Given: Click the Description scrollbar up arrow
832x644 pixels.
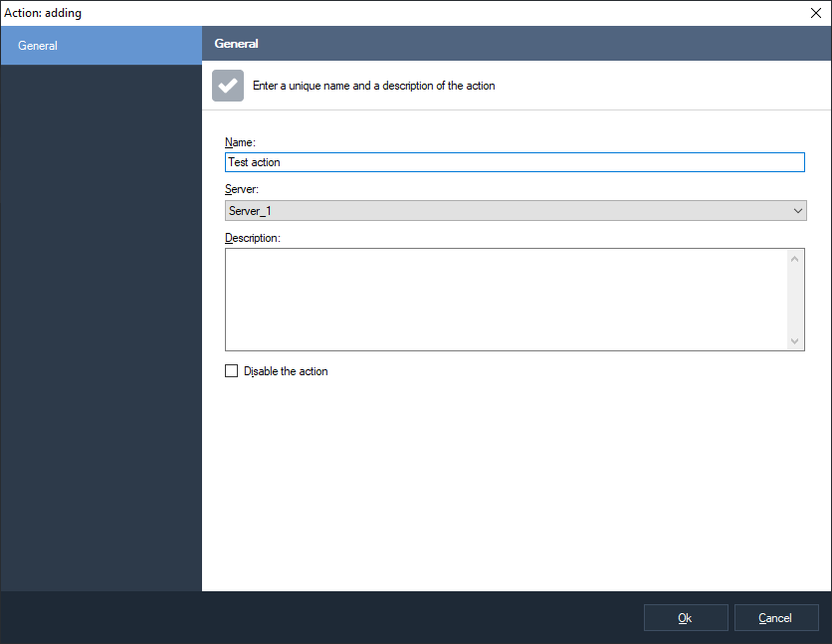Looking at the screenshot, I should coord(795,259).
